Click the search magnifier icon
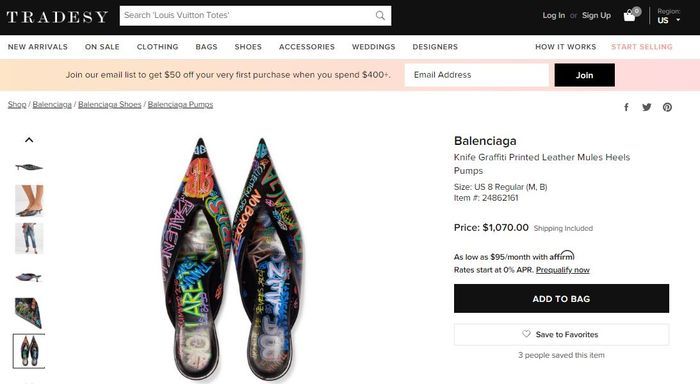This screenshot has width=700, height=384. 380,16
